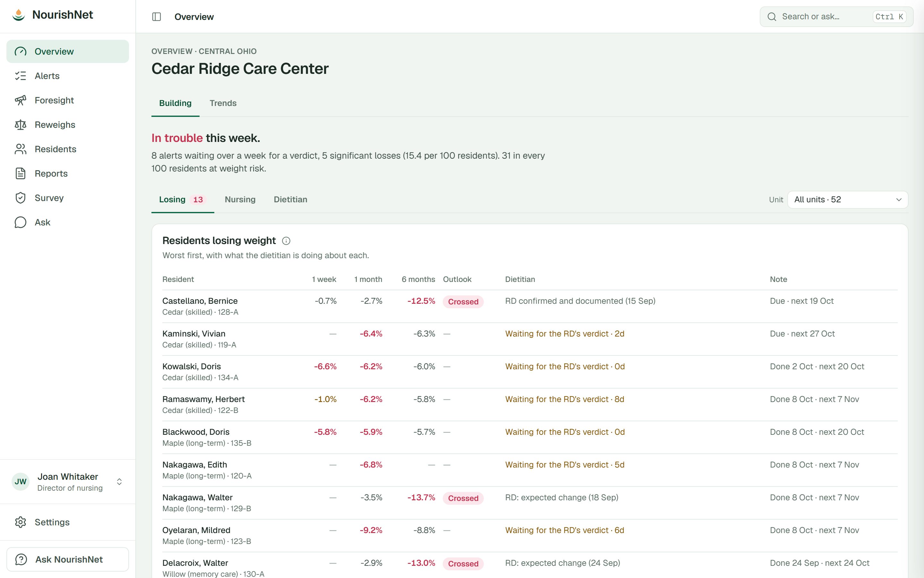Select the Losing 13 tab
The width and height of the screenshot is (924, 578).
tap(183, 199)
